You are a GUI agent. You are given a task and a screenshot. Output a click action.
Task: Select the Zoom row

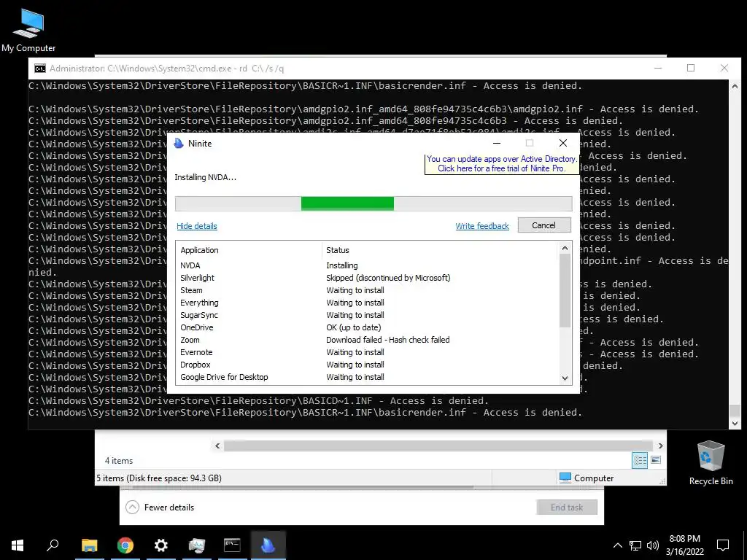[x=367, y=340]
